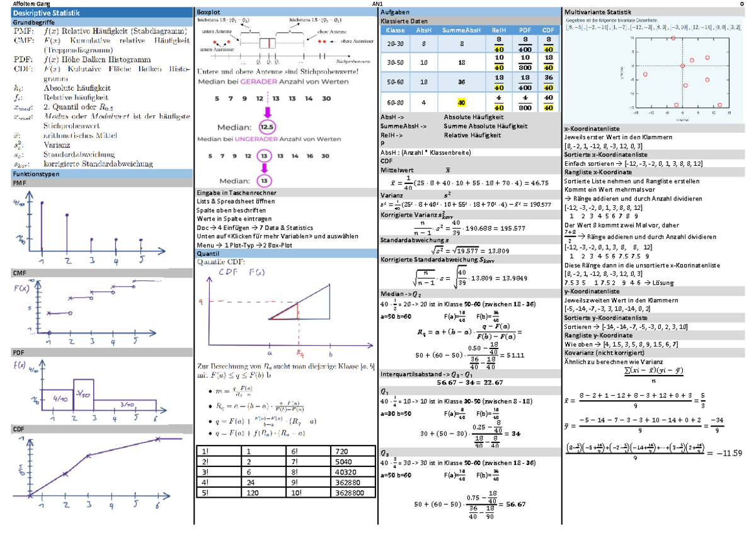Click the "Funktionstypen" section heading

pyautogui.click(x=36, y=173)
